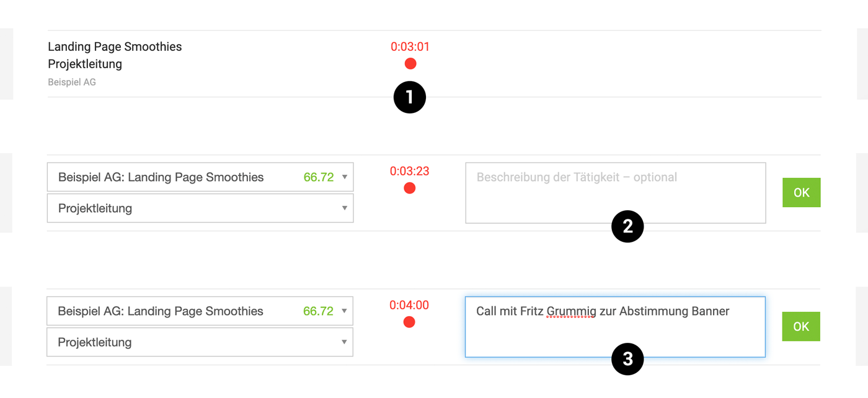Screen dimensions: 868x398
Task: Stop the timer's red dot below 0:03:01
Action: pyautogui.click(x=410, y=64)
